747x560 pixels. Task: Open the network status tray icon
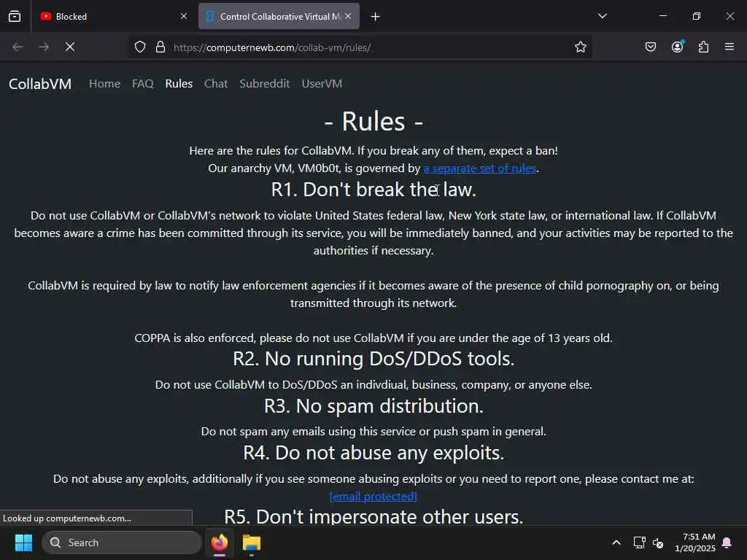pyautogui.click(x=639, y=542)
